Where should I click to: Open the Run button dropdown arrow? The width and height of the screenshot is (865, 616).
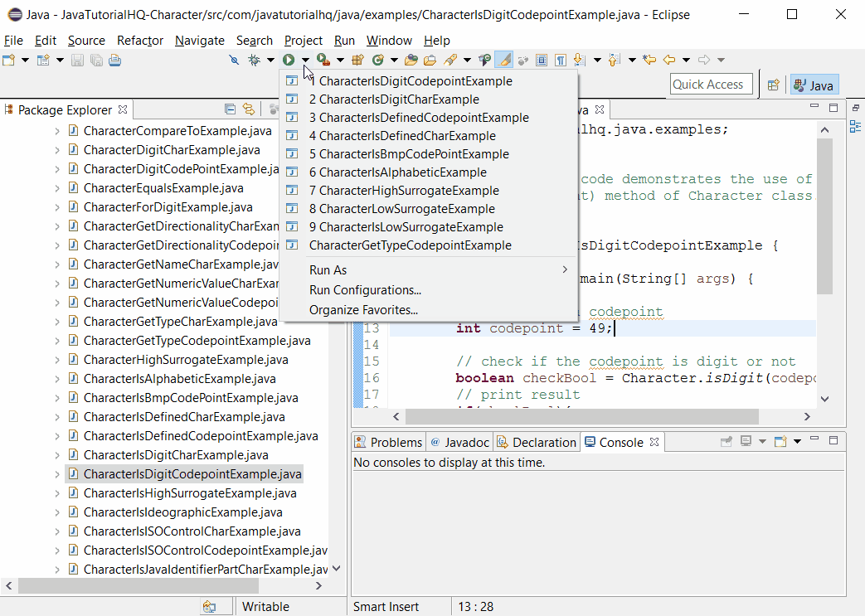[x=305, y=60]
